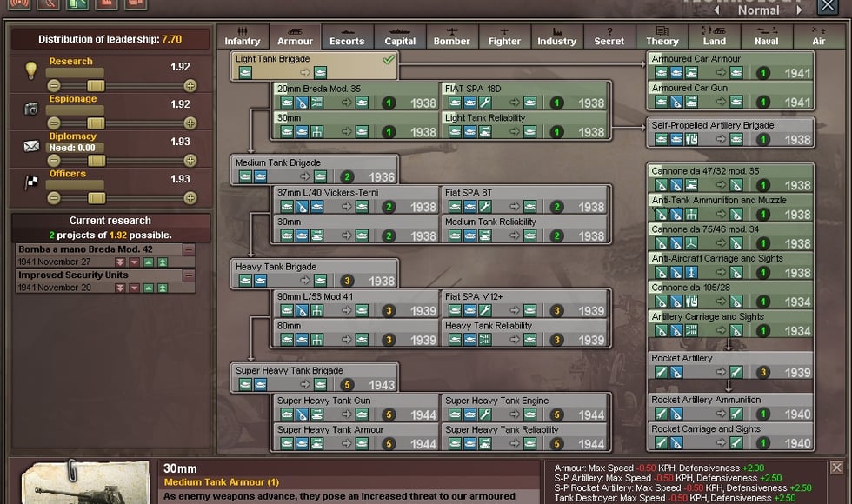Adjust the Espionage leadership slider handle
The height and width of the screenshot is (504, 852).
[x=97, y=123]
